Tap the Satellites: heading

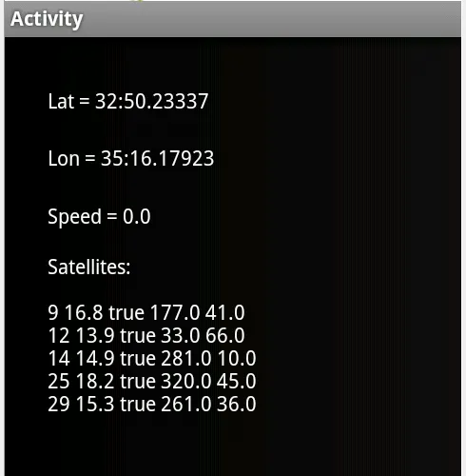click(x=89, y=267)
